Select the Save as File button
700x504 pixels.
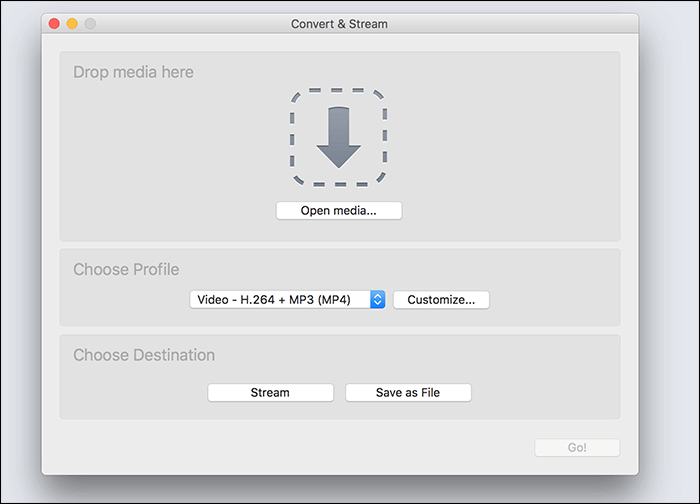point(408,393)
